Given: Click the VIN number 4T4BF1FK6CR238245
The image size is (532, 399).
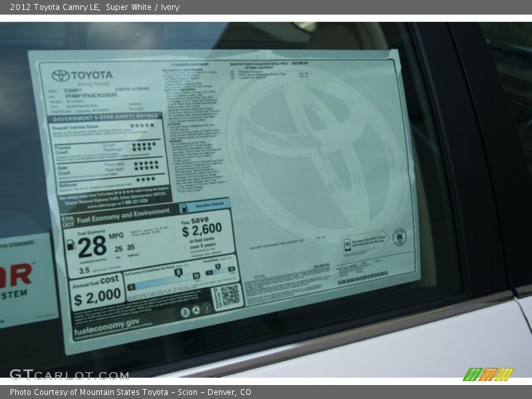Looking at the screenshot, I should [x=91, y=96].
